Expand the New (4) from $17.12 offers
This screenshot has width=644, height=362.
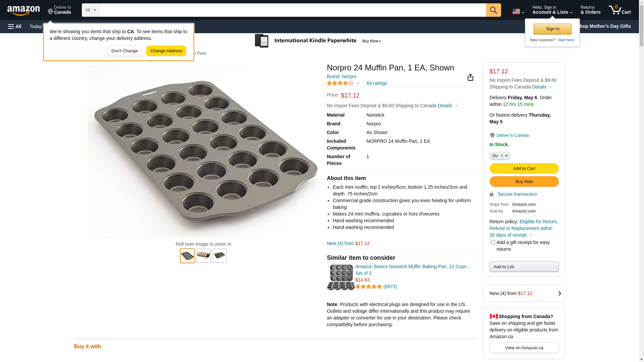[524, 293]
